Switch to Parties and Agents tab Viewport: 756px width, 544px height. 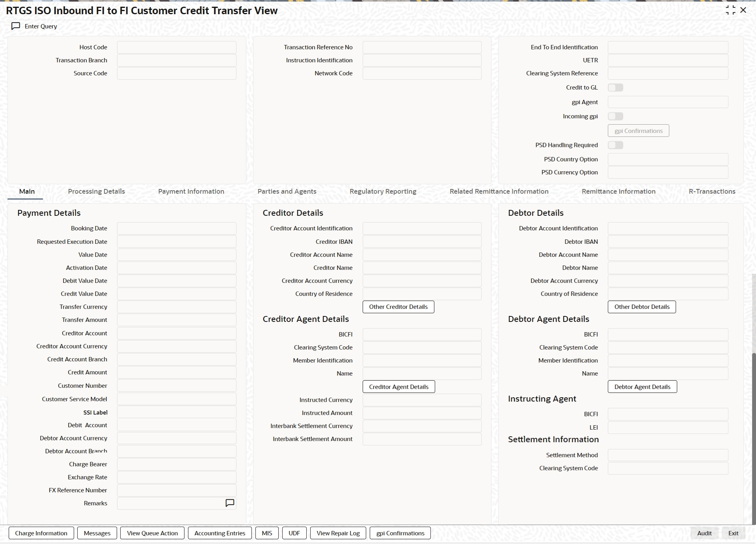pyautogui.click(x=287, y=191)
